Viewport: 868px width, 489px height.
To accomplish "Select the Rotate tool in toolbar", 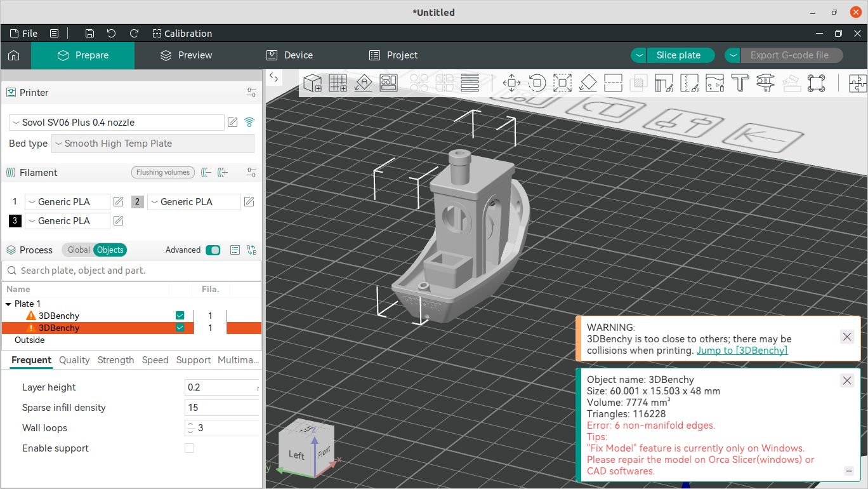I will click(x=537, y=83).
